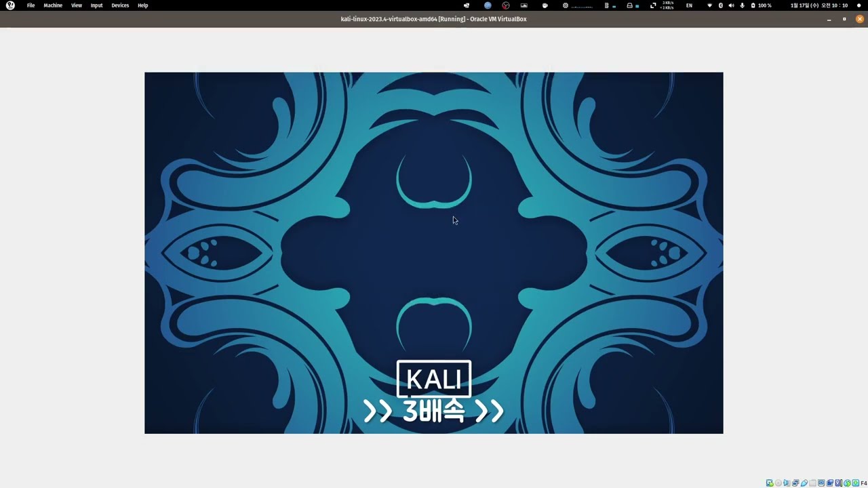Image resolution: width=868 pixels, height=488 pixels.
Task: Click the keyboard capture indicator
Action: click(856, 483)
